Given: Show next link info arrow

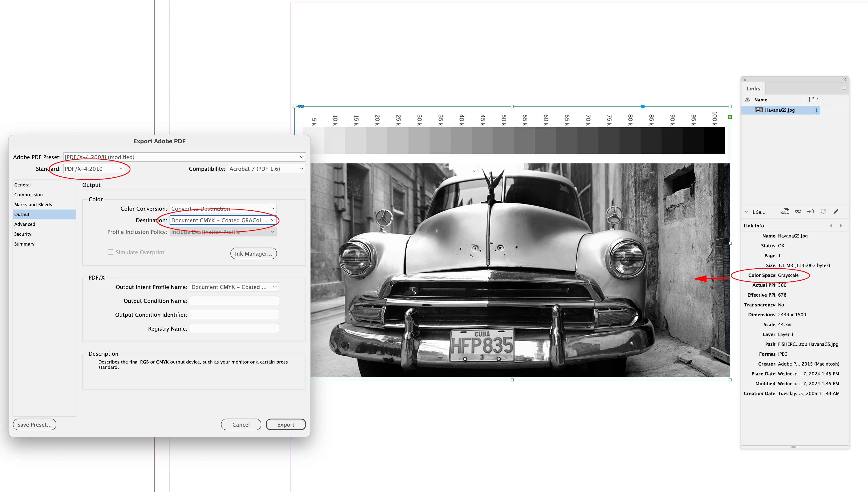Looking at the screenshot, I should [x=841, y=226].
